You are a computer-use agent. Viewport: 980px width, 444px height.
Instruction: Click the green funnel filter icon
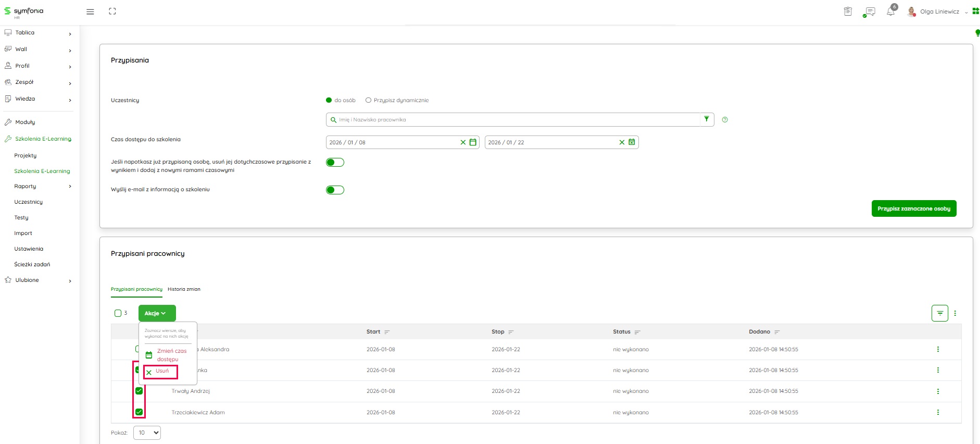(707, 119)
